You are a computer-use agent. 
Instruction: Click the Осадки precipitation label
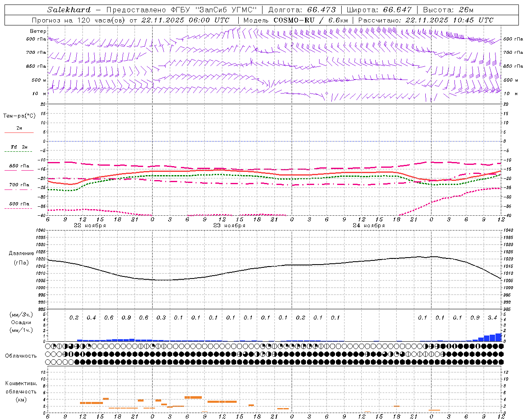pos(21,322)
